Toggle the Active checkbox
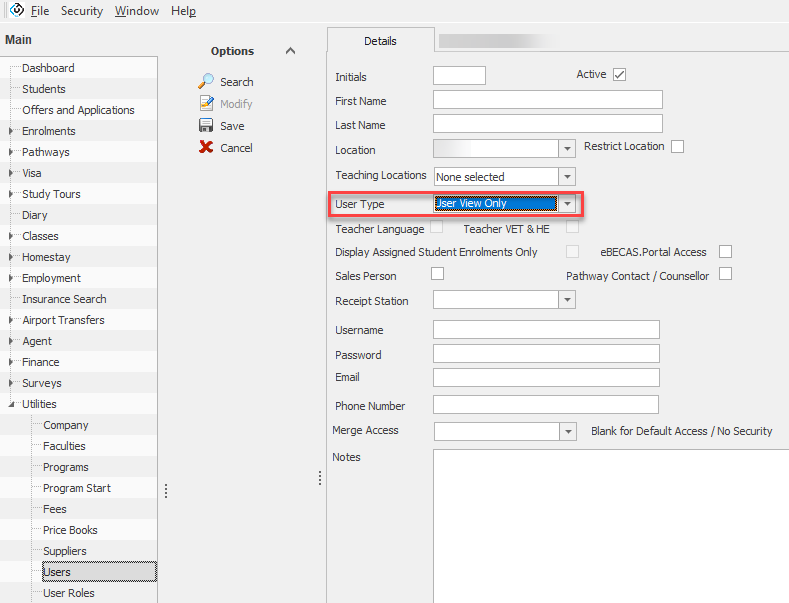The image size is (789, 603). (x=620, y=75)
